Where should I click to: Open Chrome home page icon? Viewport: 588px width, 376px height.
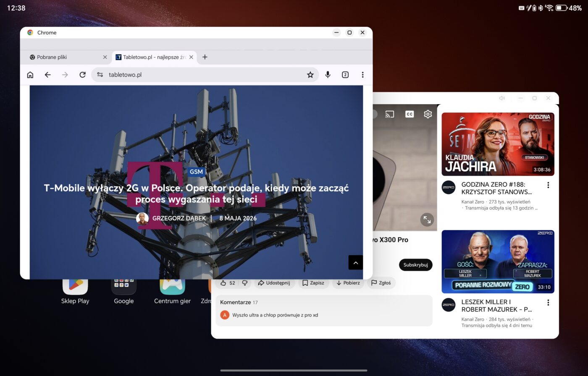click(x=30, y=75)
